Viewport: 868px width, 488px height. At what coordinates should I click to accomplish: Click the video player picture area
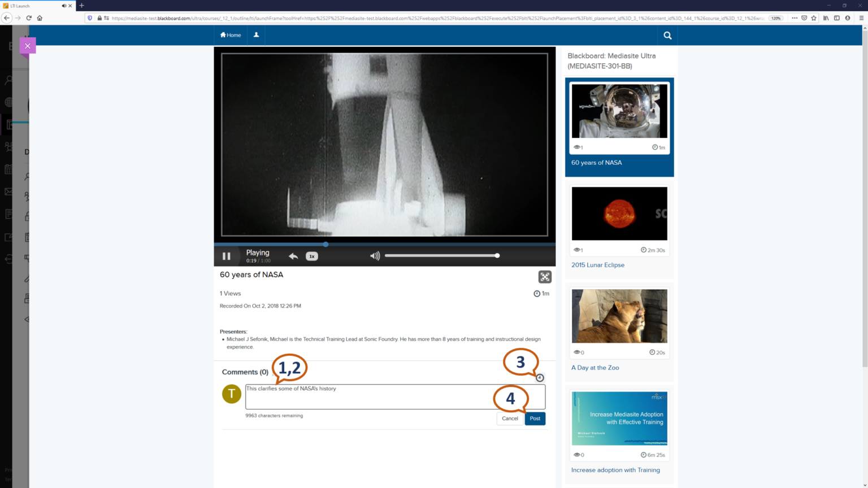(x=384, y=145)
